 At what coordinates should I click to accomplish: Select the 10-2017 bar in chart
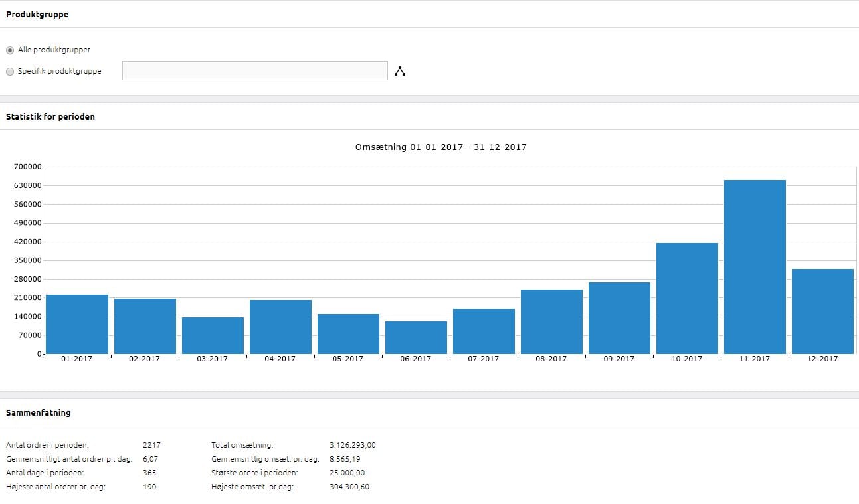click(x=687, y=298)
